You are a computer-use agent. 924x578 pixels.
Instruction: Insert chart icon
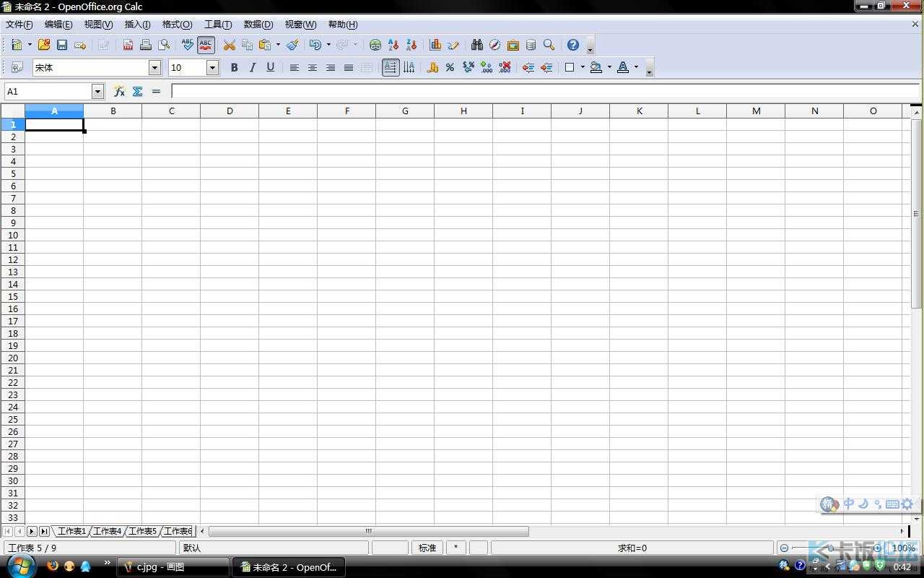tap(435, 45)
